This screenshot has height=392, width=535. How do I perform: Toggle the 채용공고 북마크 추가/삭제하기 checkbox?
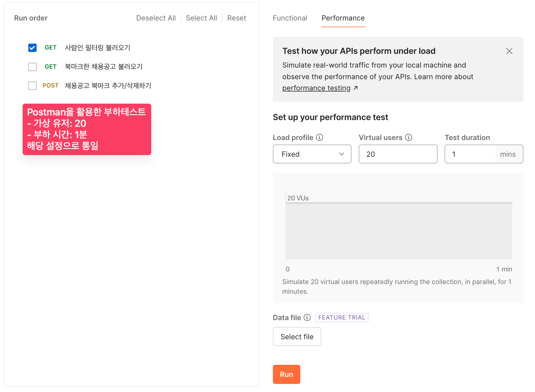tap(33, 86)
